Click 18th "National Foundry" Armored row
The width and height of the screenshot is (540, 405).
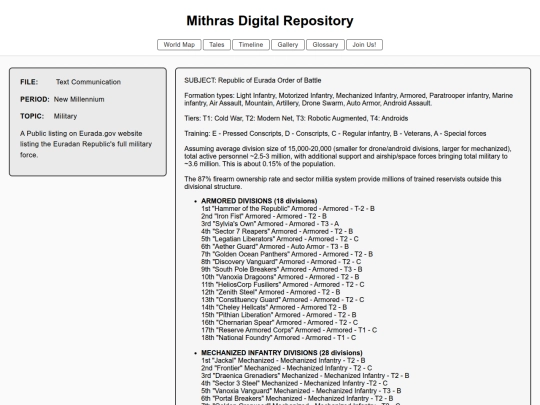[279, 338]
